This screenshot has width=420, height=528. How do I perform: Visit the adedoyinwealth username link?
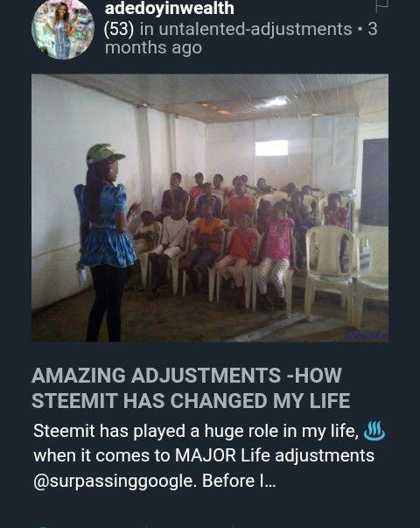click(x=169, y=8)
